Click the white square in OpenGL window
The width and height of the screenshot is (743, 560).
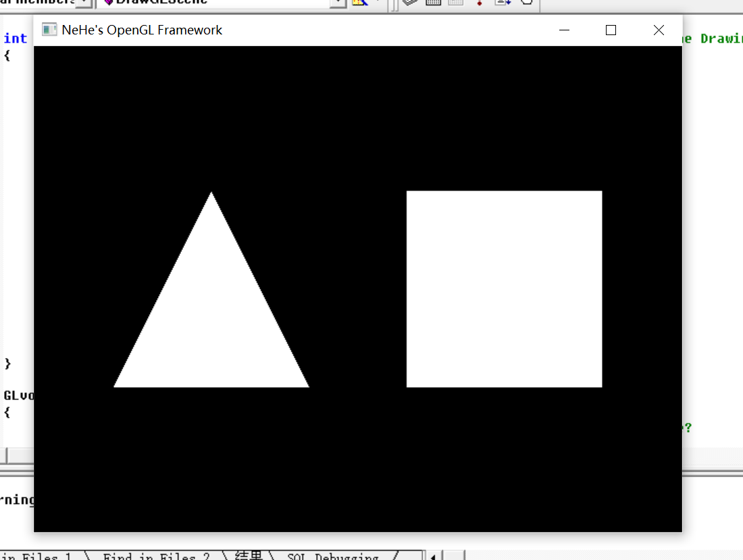pyautogui.click(x=504, y=288)
